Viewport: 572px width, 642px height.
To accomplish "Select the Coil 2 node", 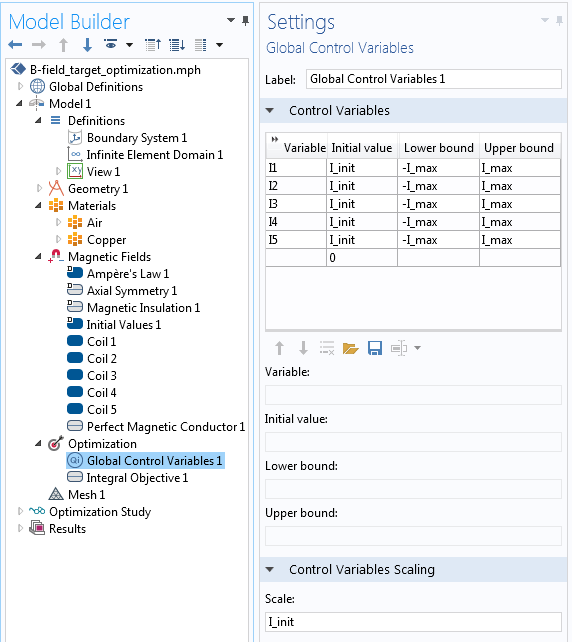I will 102,359.
